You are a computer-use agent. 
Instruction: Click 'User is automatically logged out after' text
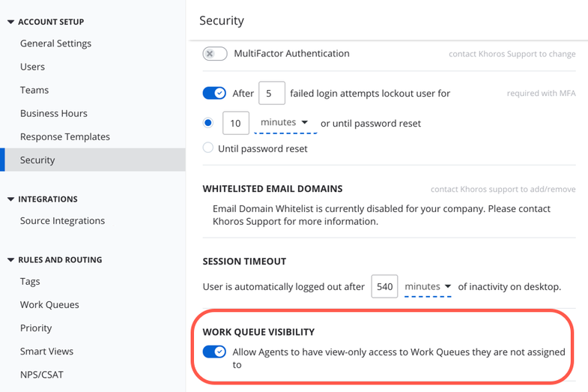point(283,287)
